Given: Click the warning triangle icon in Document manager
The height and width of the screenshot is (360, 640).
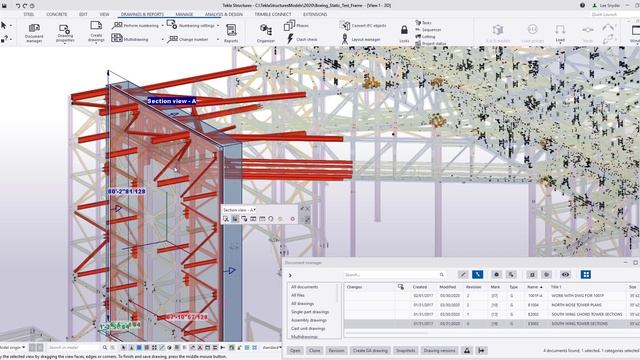Looking at the screenshot, I should tap(467, 351).
